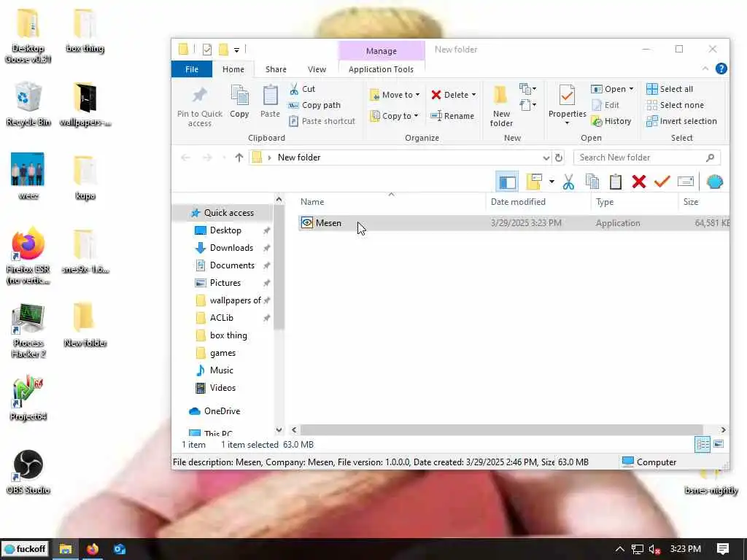Open the Application Tools tab

[x=381, y=69]
